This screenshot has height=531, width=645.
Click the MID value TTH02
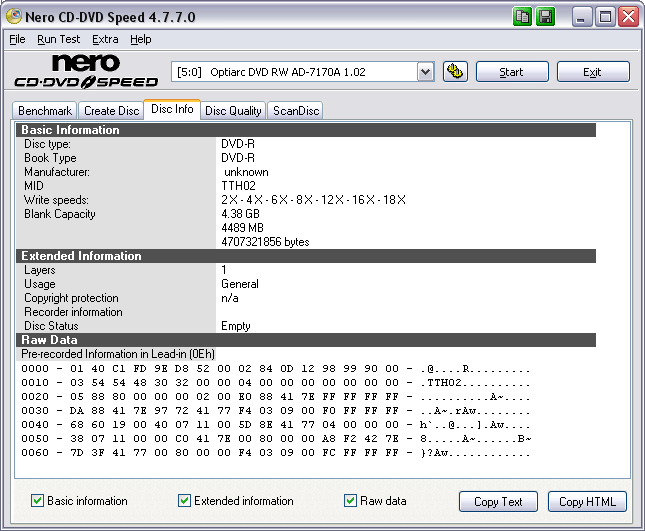pos(239,186)
